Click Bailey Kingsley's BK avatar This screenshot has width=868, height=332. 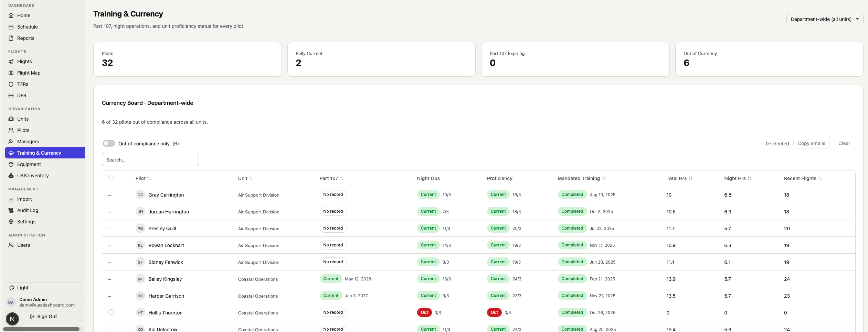(140, 279)
